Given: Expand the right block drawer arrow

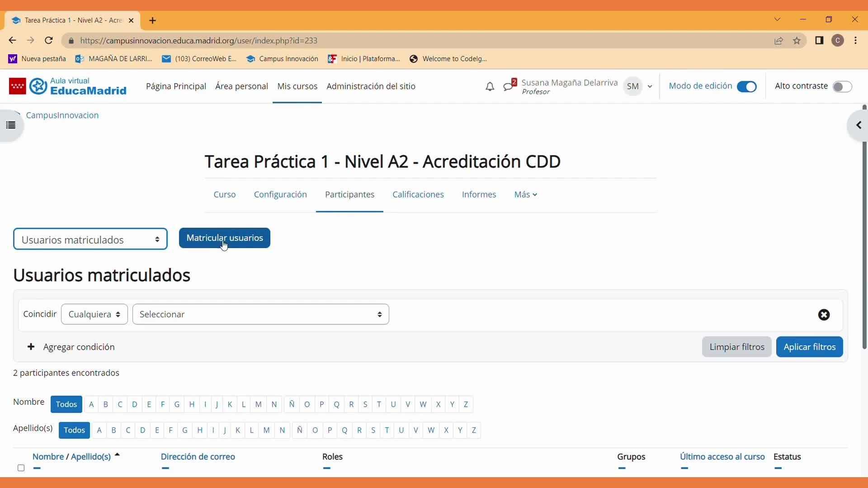Looking at the screenshot, I should (858, 125).
